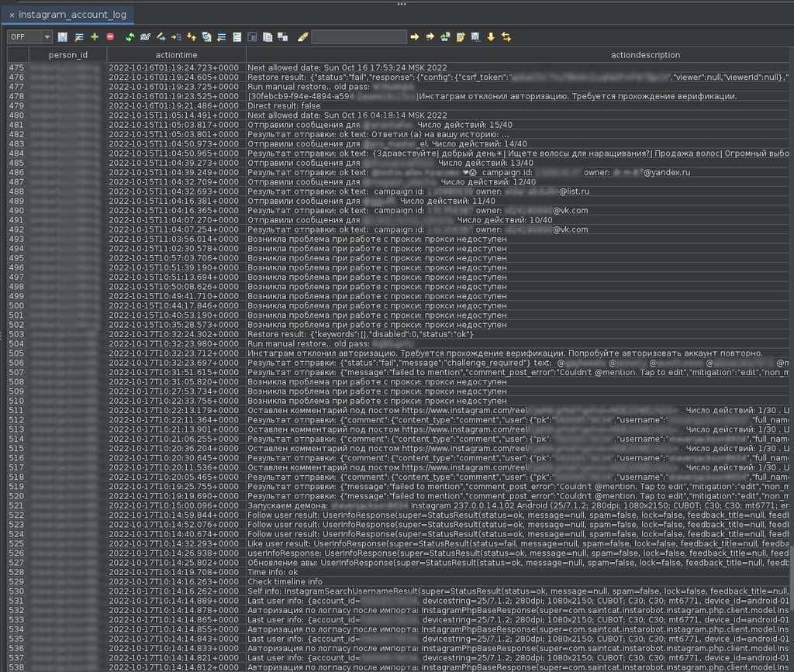Open the OFF mode dropdown
Screen dimensions: 794x672
pyautogui.click(x=29, y=37)
